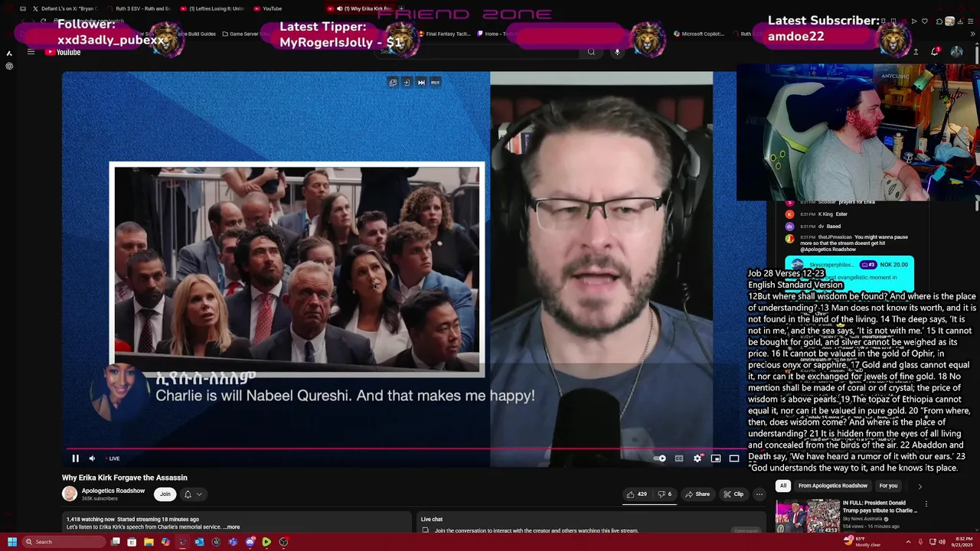Open Final Fantasy Tactics bookmark
This screenshot has height=551, width=980.
(444, 34)
